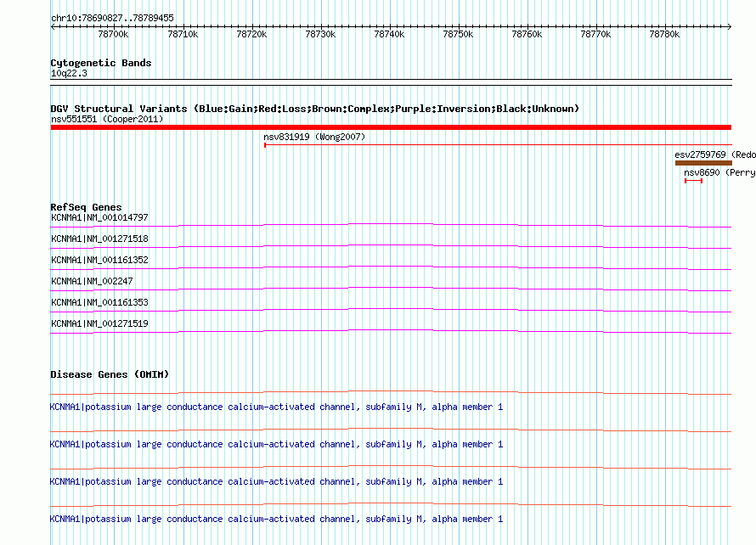Click the chr10:78690827..78789455 coordinate label
This screenshot has height=545, width=756.
(x=112, y=19)
